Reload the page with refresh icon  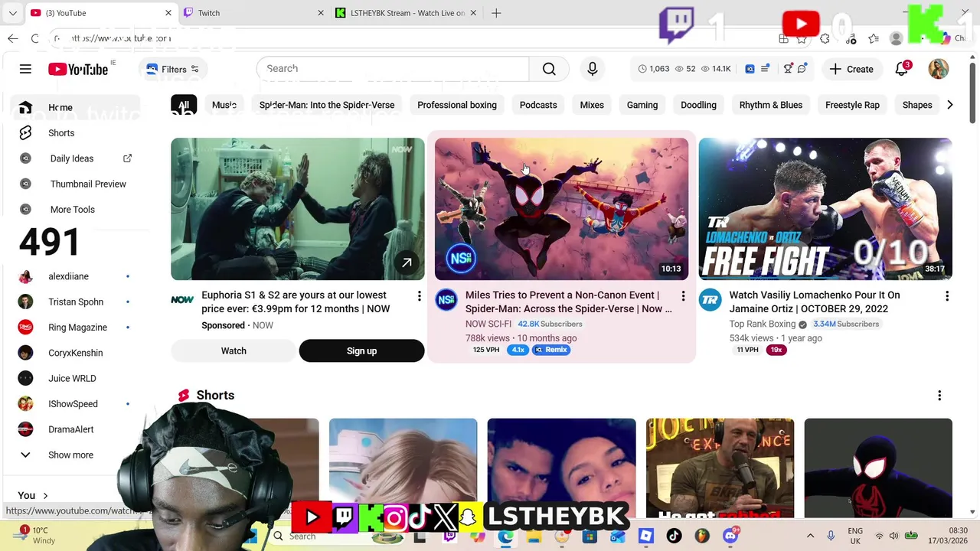[35, 38]
